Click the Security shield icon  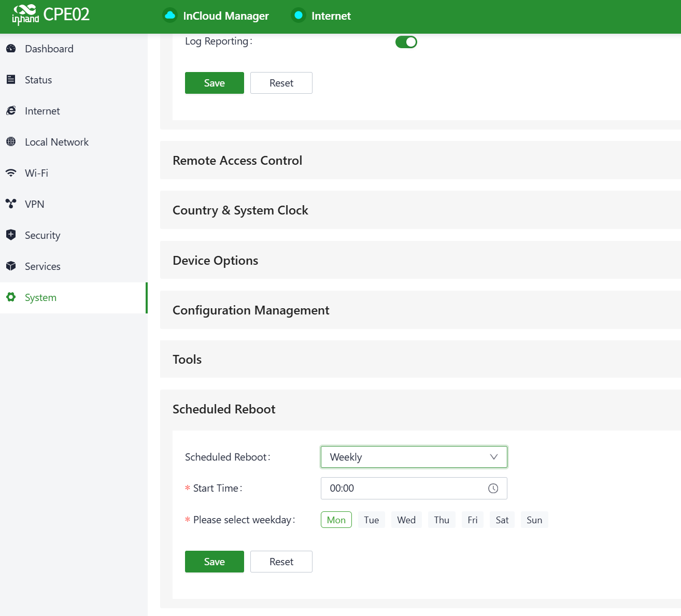11,235
